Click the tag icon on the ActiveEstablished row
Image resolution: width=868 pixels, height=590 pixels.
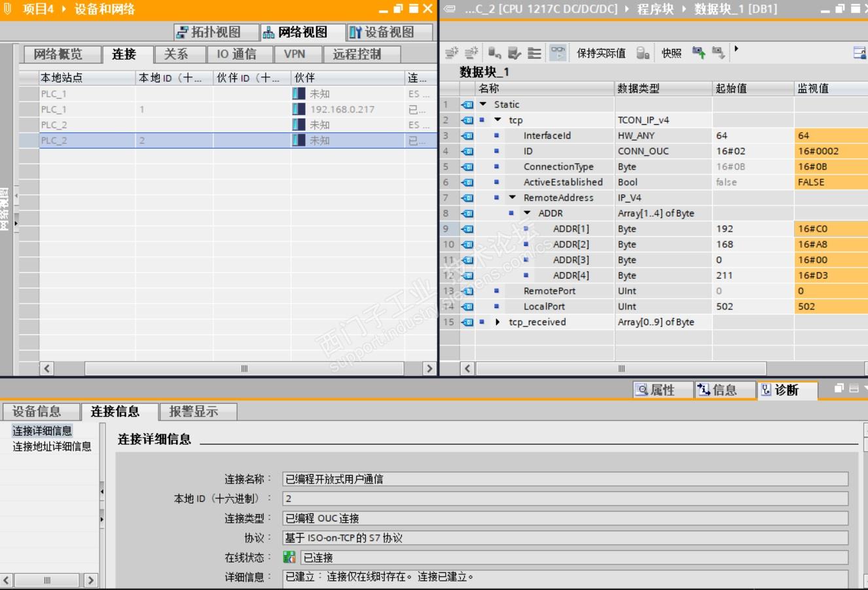(x=467, y=182)
